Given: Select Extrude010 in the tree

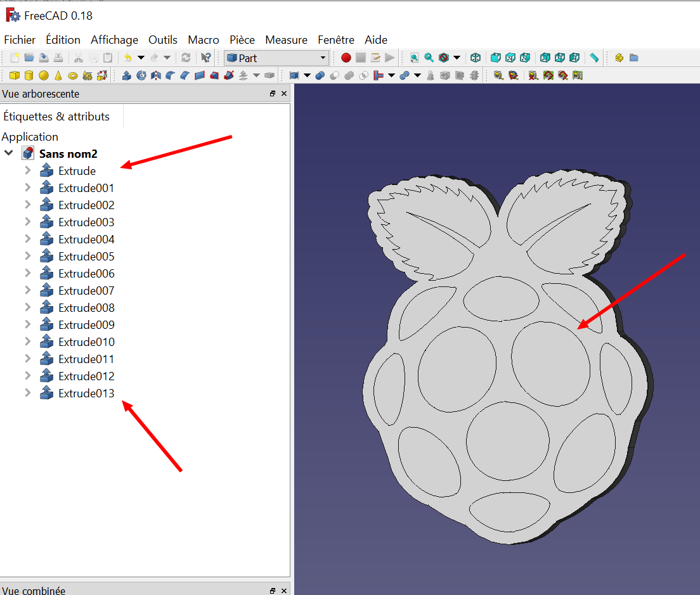Looking at the screenshot, I should (x=86, y=342).
